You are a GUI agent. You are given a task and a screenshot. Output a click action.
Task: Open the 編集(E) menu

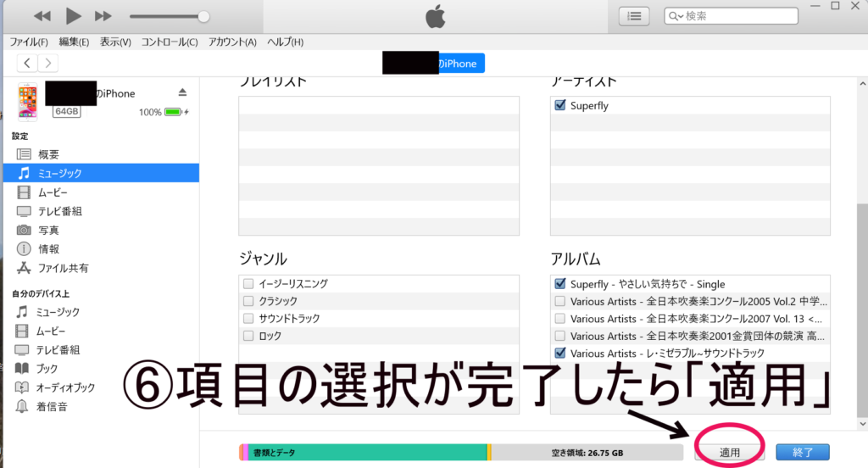[x=74, y=42]
